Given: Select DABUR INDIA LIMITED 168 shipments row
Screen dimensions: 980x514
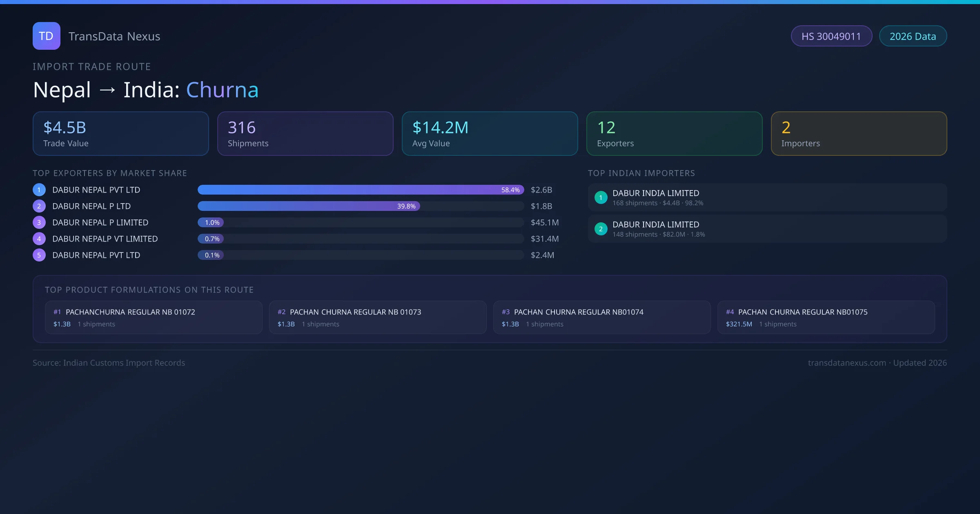Looking at the screenshot, I should 767,197.
